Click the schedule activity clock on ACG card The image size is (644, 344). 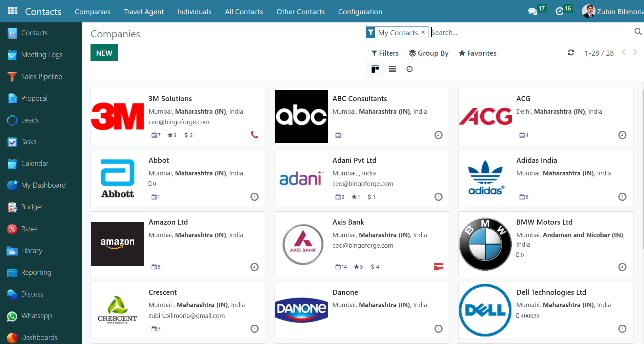pos(622,135)
